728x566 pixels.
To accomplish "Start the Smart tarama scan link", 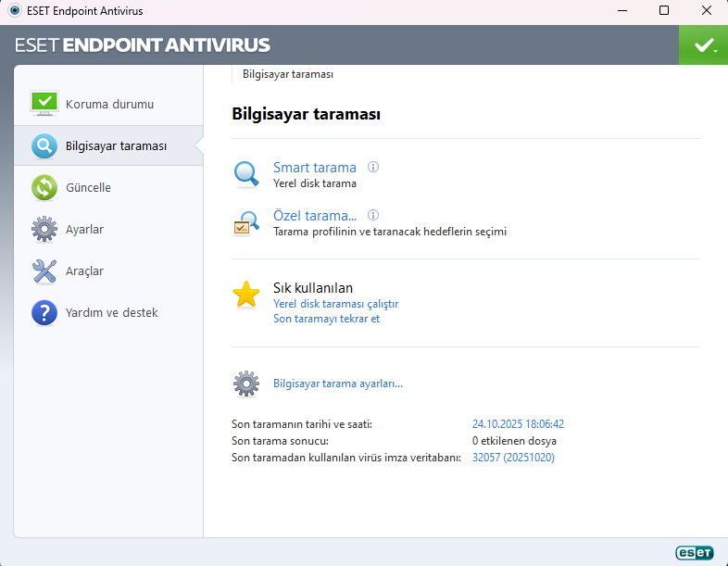I will [x=314, y=168].
